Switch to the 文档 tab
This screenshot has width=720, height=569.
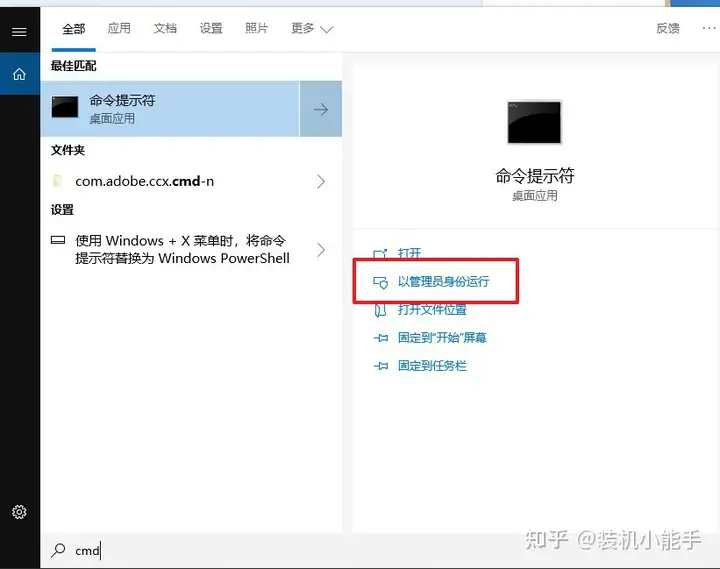coord(165,28)
